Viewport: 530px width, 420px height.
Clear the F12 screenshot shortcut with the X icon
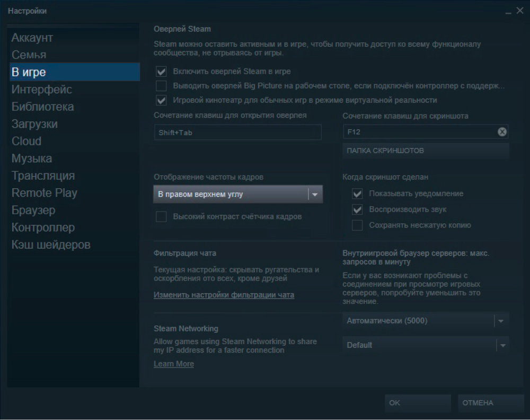point(502,132)
